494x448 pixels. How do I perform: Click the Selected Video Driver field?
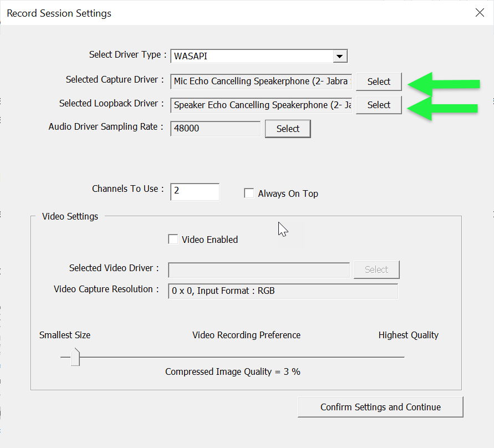[x=259, y=270]
